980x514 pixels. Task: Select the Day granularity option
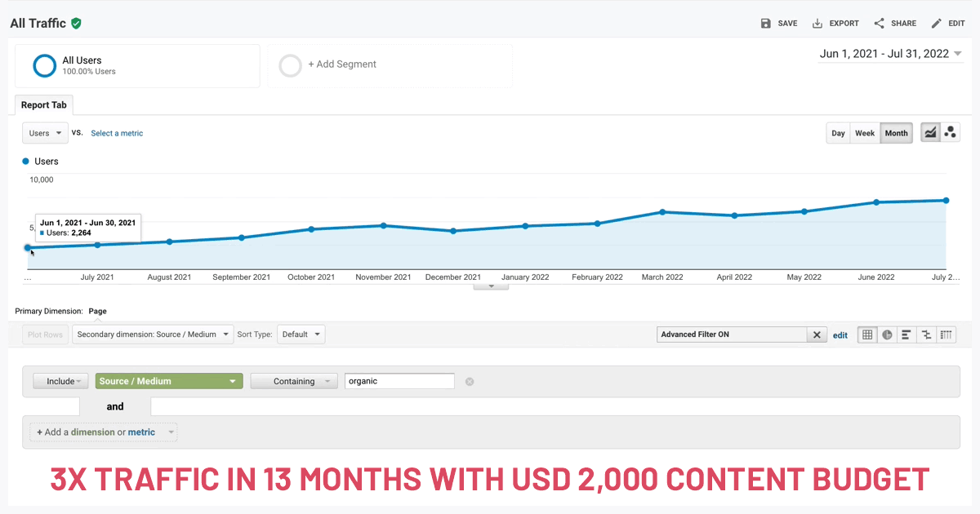pos(838,132)
